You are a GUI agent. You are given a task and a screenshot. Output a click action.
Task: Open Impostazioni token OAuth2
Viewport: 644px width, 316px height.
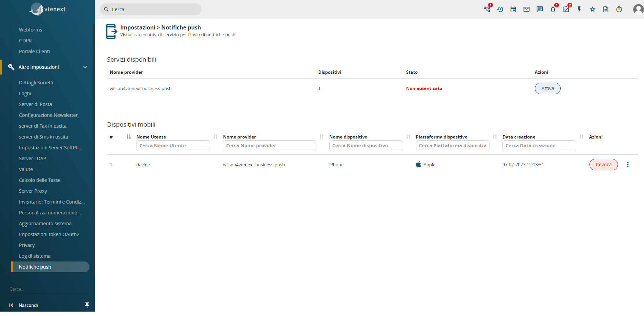click(49, 234)
